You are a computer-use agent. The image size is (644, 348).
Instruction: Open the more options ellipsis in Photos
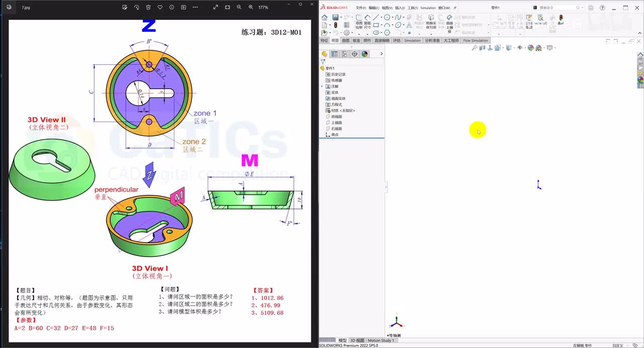(195, 8)
